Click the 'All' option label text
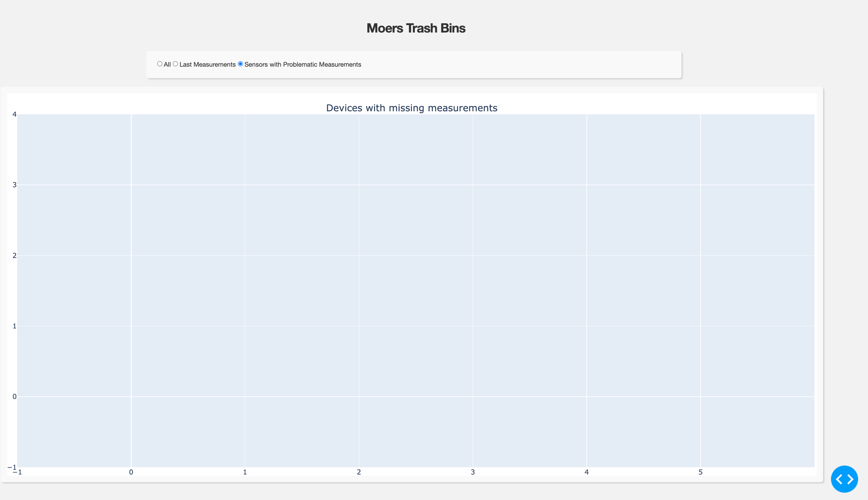This screenshot has width=868, height=500. 167,64
